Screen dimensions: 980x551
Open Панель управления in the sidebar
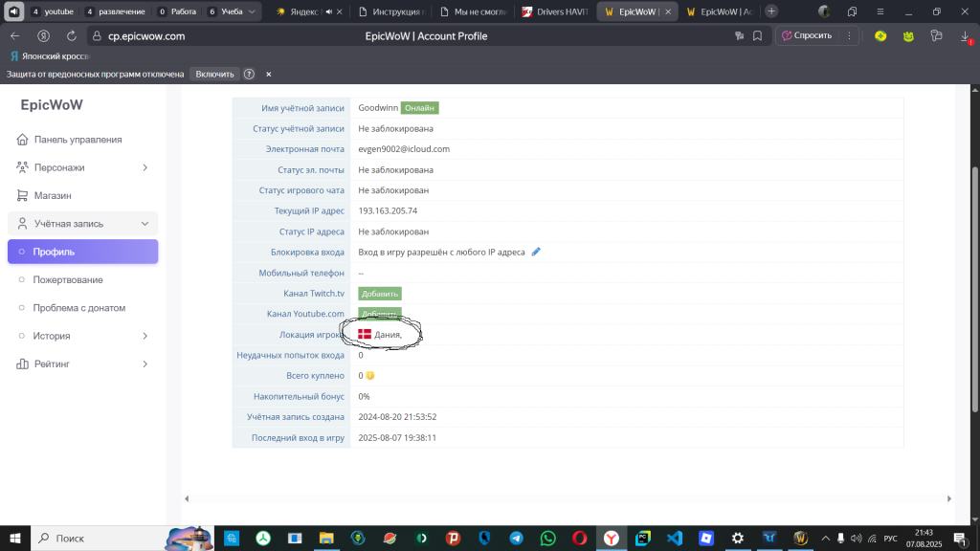point(78,140)
